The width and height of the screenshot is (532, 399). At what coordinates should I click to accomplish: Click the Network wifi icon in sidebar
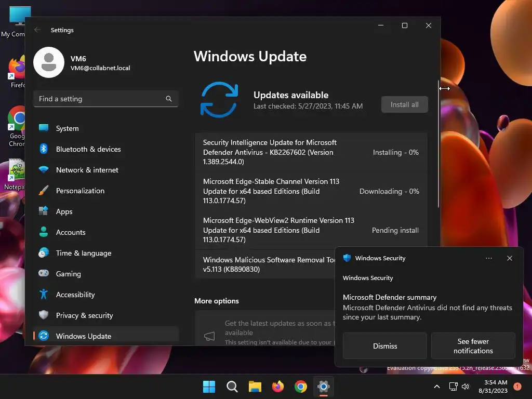click(x=44, y=169)
